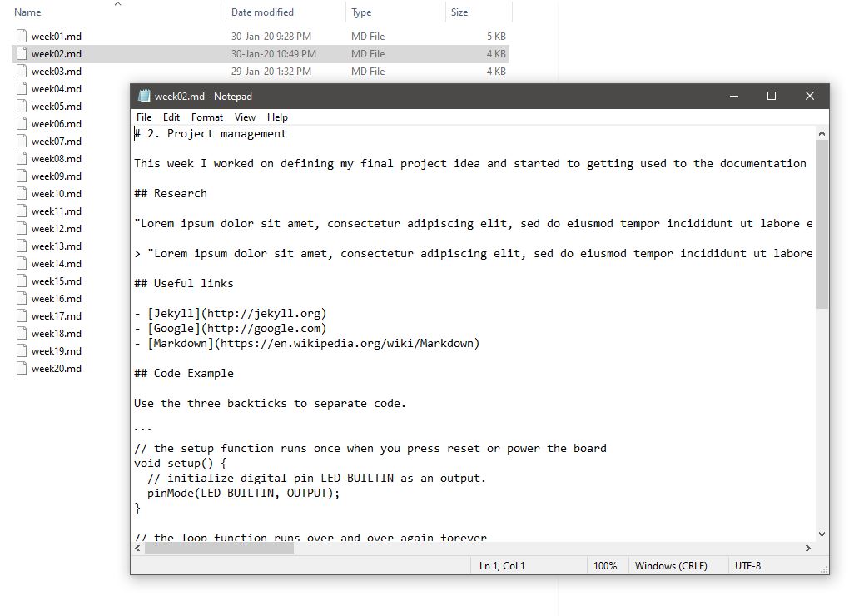Close the Notepad window

[809, 96]
